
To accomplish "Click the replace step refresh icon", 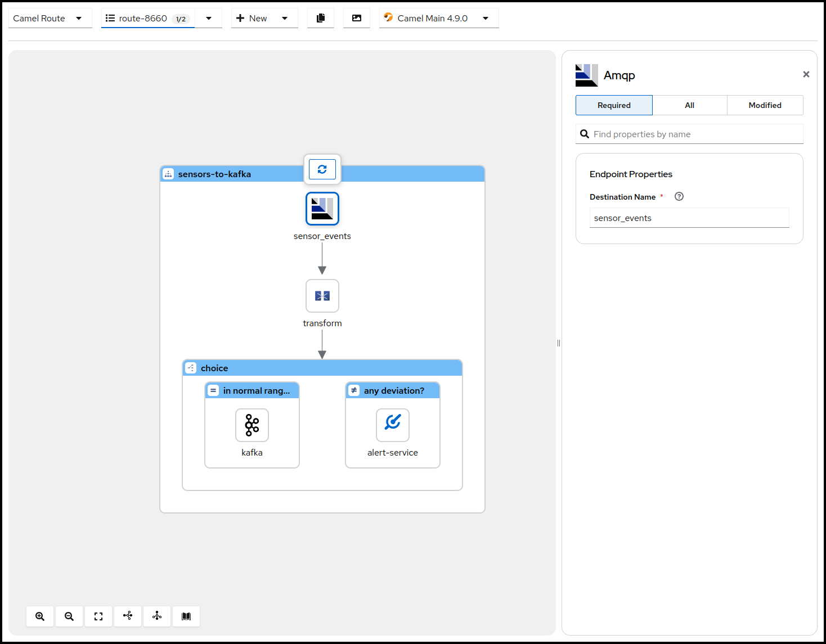I will pyautogui.click(x=322, y=169).
